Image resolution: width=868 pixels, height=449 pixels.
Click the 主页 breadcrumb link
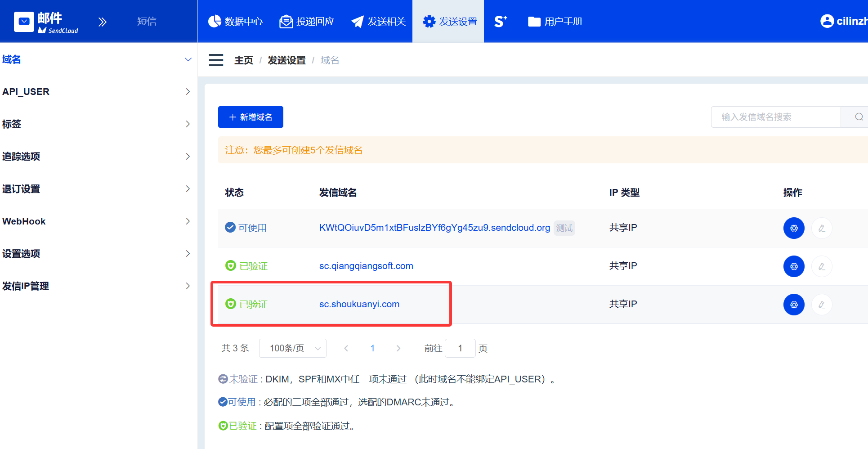click(x=243, y=60)
